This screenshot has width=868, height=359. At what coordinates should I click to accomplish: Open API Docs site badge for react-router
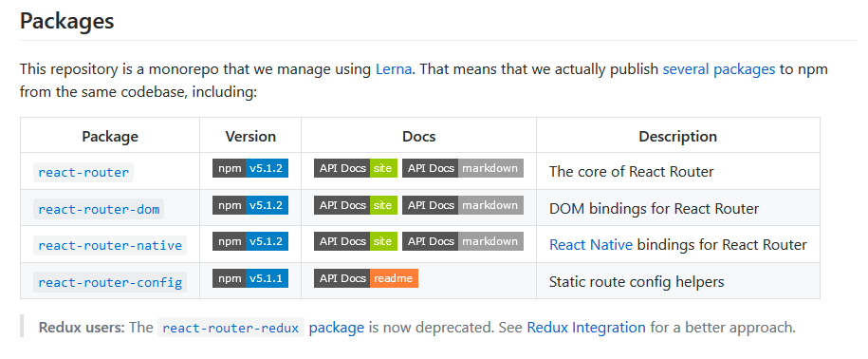tap(356, 168)
